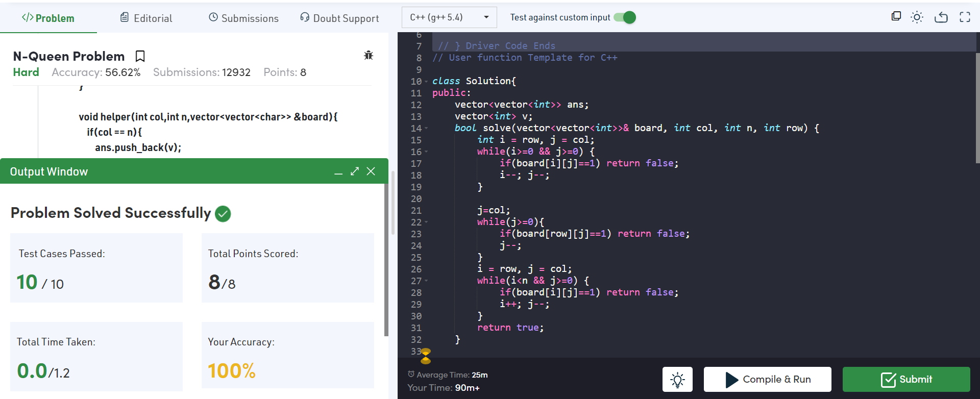Switch to the Editorial tab

[146, 18]
